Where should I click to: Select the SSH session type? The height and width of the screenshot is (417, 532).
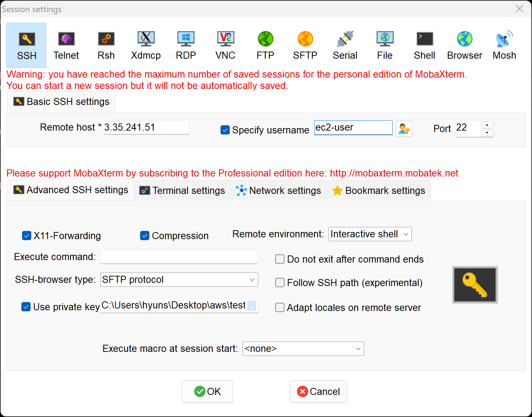pos(26,45)
